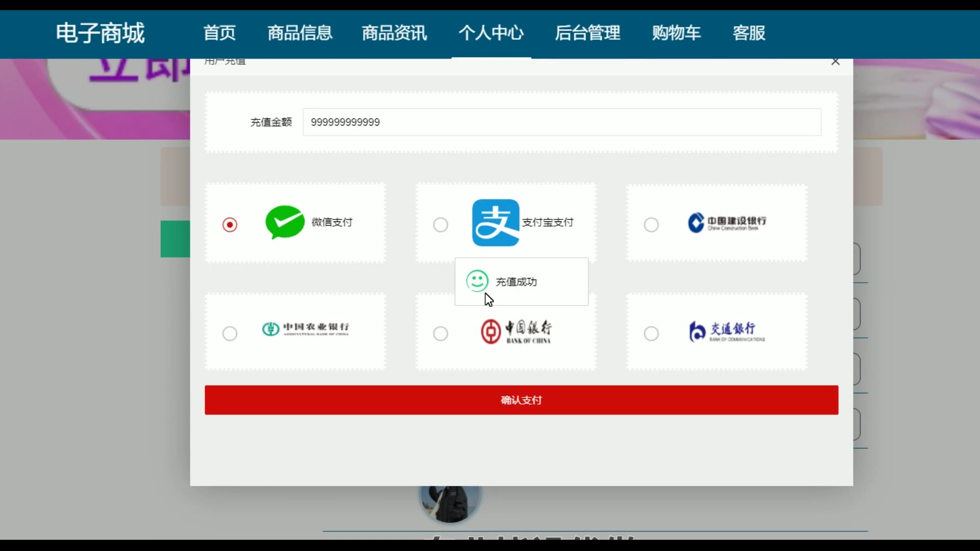Open the 个人中心 nav item

(491, 33)
